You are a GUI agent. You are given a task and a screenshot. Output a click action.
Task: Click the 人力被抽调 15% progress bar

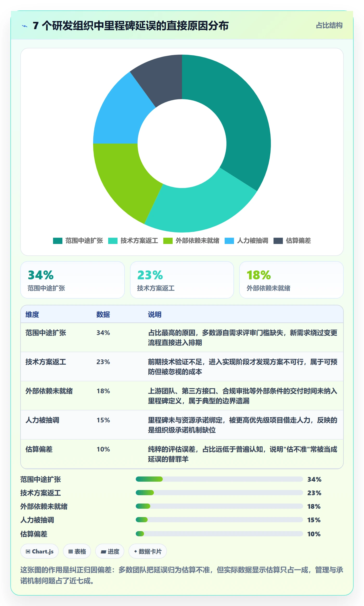pyautogui.click(x=219, y=520)
